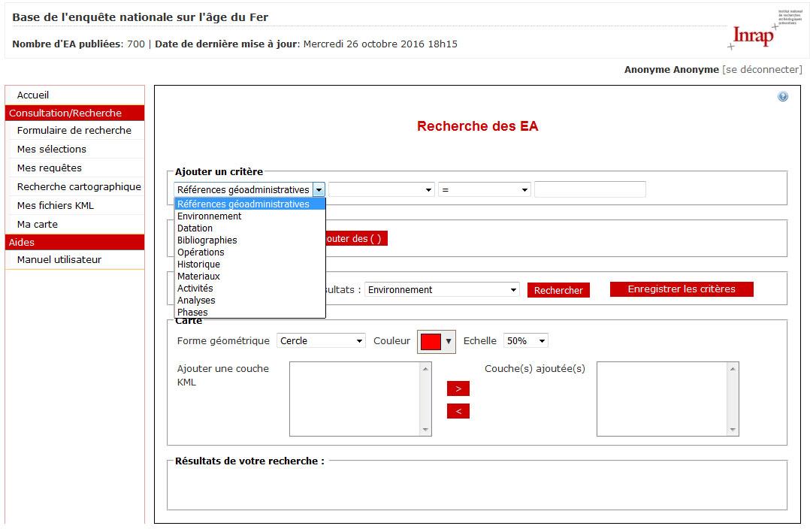
Task: Click the blue help icon
Action: pos(782,97)
